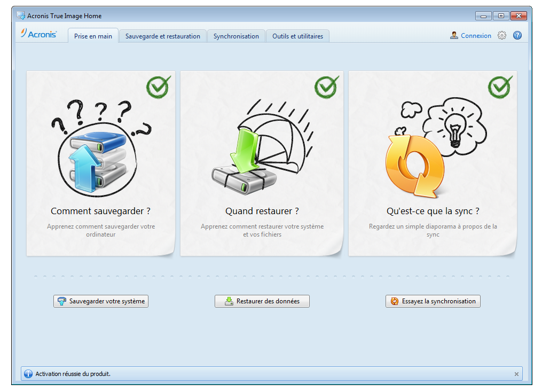Open help with the question mark icon
The width and height of the screenshot is (542, 392).
click(x=517, y=36)
